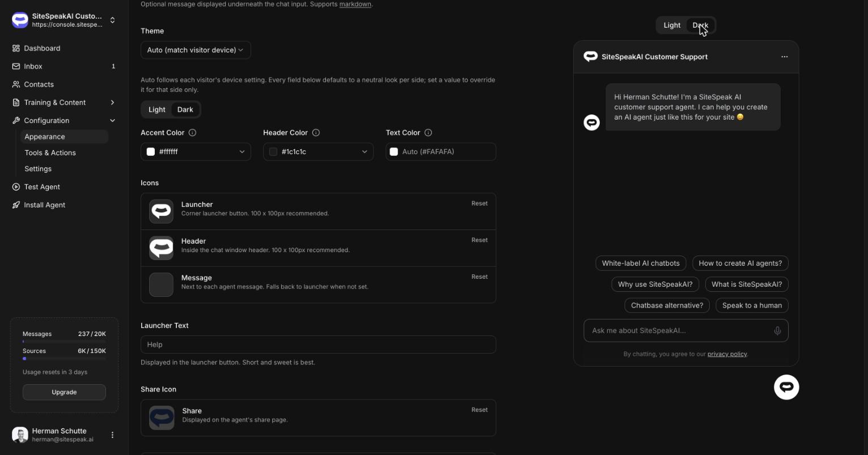Click the Test Agent play icon
The height and width of the screenshot is (455, 868).
pos(16,187)
